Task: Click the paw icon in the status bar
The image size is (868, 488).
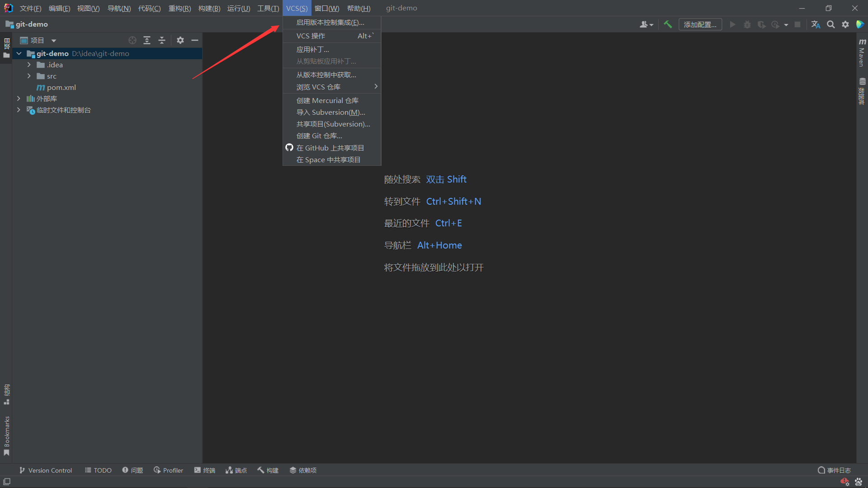Action: point(859,482)
